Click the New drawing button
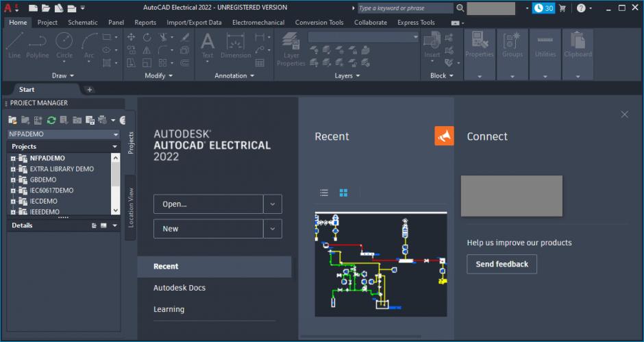Screen dimensions: 644x342 (208, 228)
